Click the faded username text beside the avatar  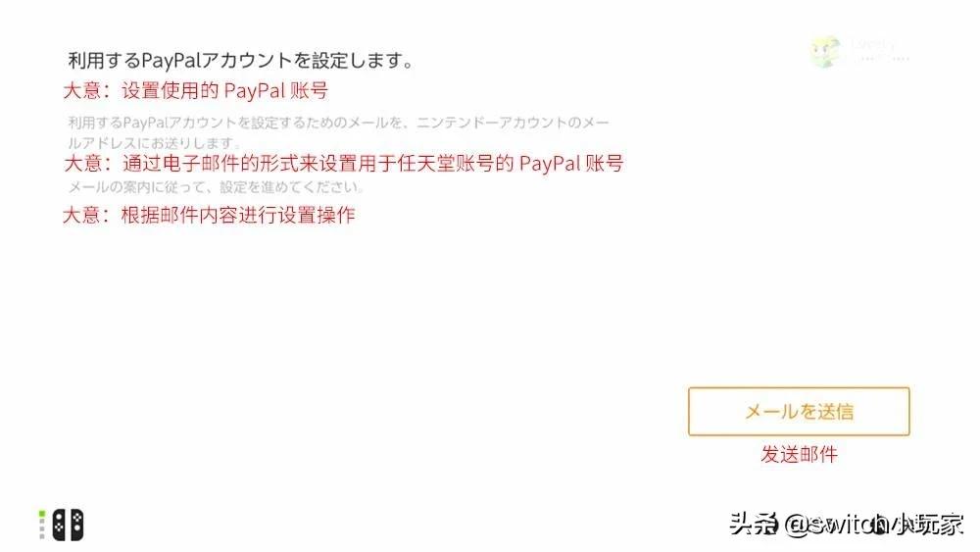(880, 51)
